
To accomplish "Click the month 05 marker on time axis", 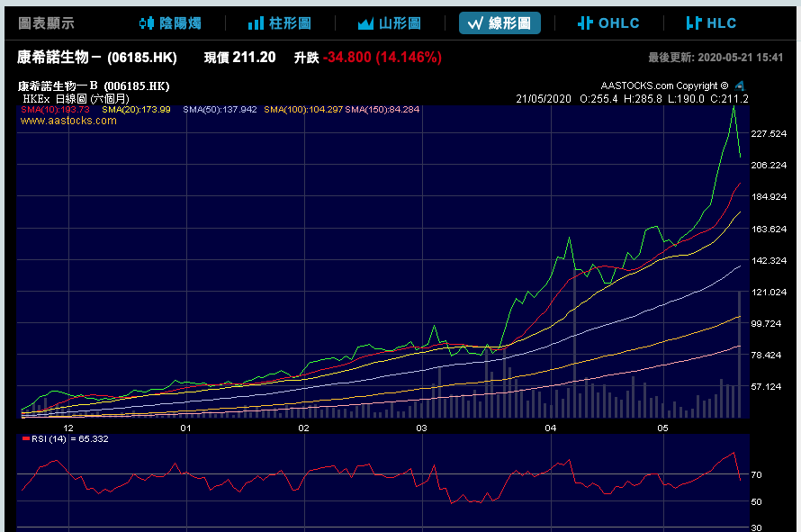I will [662, 428].
